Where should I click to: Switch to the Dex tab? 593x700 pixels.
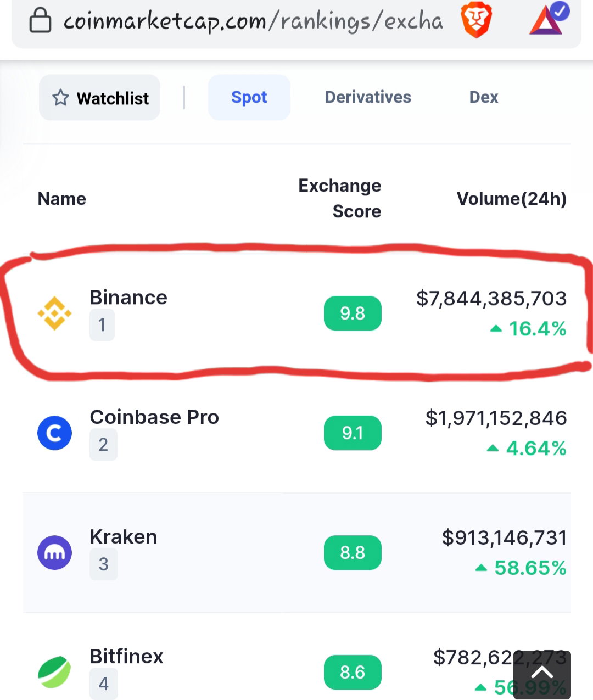(x=484, y=97)
